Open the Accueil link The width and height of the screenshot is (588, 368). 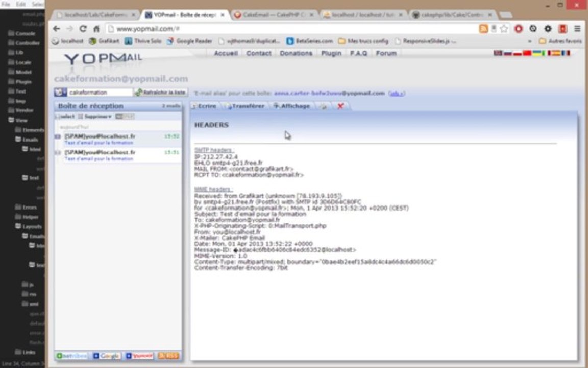[x=226, y=53]
